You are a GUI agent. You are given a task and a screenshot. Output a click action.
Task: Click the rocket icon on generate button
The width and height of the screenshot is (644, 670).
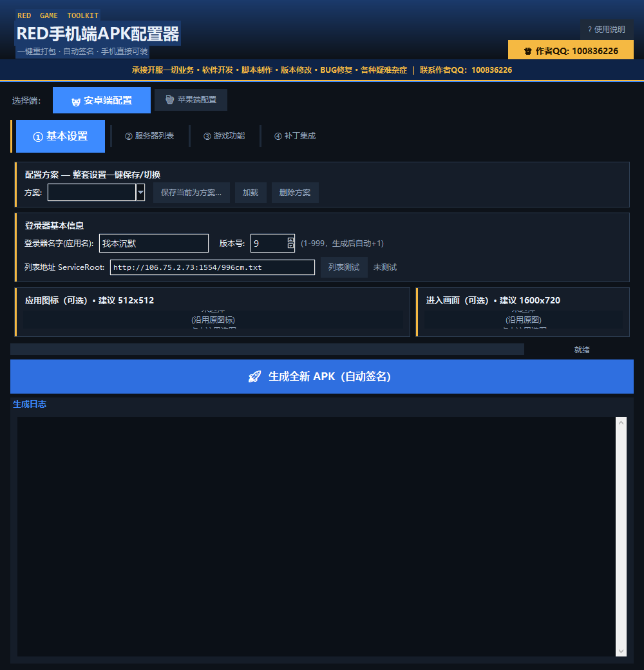coord(254,376)
